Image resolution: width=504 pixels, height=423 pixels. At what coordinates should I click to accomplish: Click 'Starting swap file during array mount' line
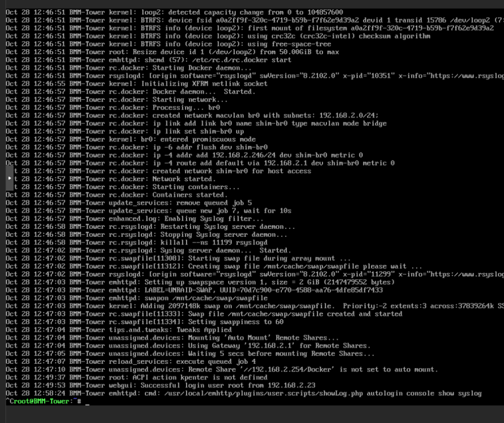pos(178,258)
